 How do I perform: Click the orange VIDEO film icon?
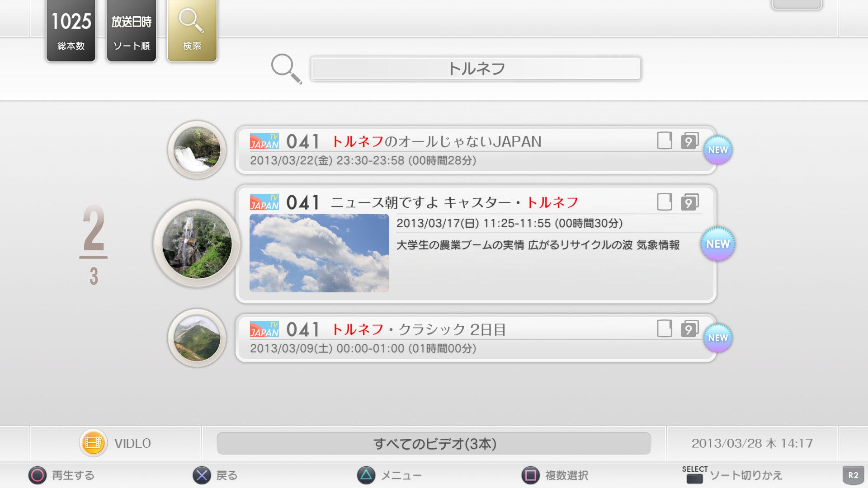click(x=93, y=443)
